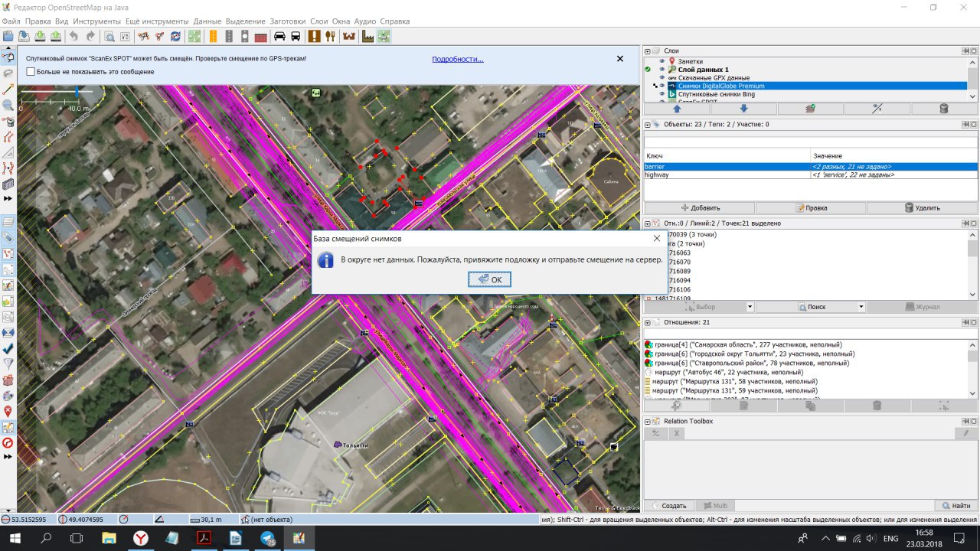Click the Redo arrow in toolbar
This screenshot has width=980, height=551.
(x=90, y=36)
